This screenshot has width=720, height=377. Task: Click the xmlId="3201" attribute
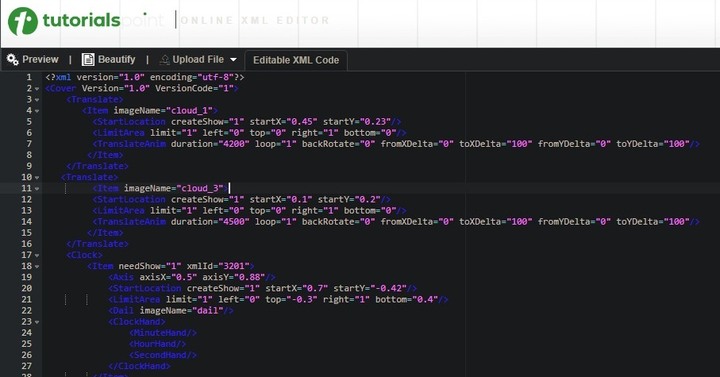(218, 266)
